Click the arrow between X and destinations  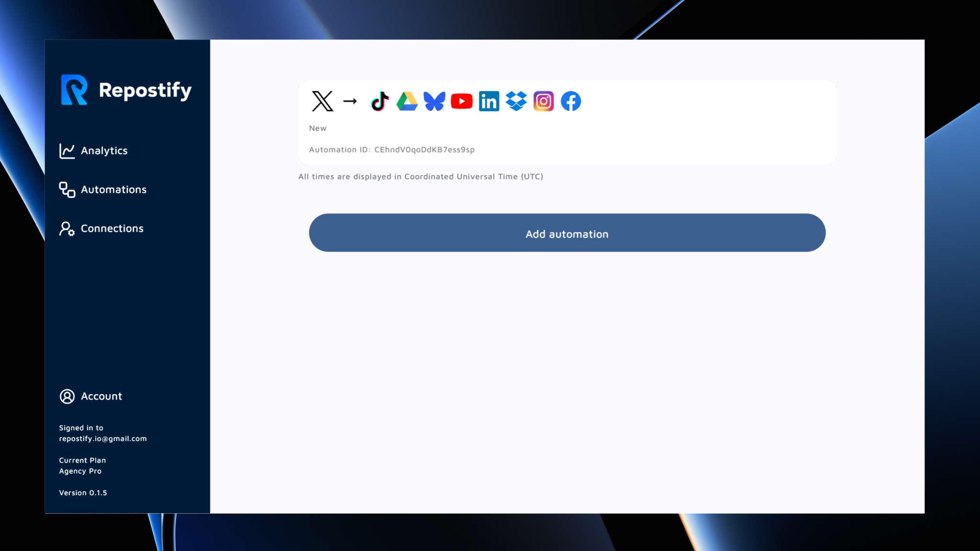[350, 101]
